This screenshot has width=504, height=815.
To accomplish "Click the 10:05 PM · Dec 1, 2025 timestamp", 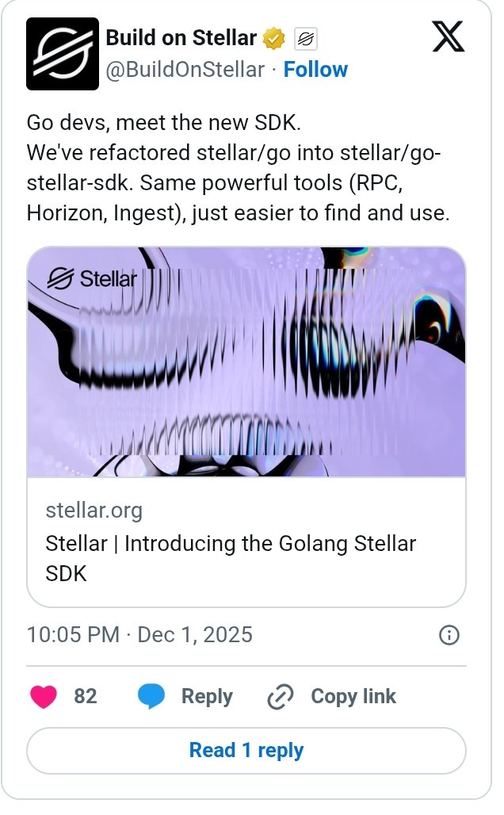I will pos(139,635).
